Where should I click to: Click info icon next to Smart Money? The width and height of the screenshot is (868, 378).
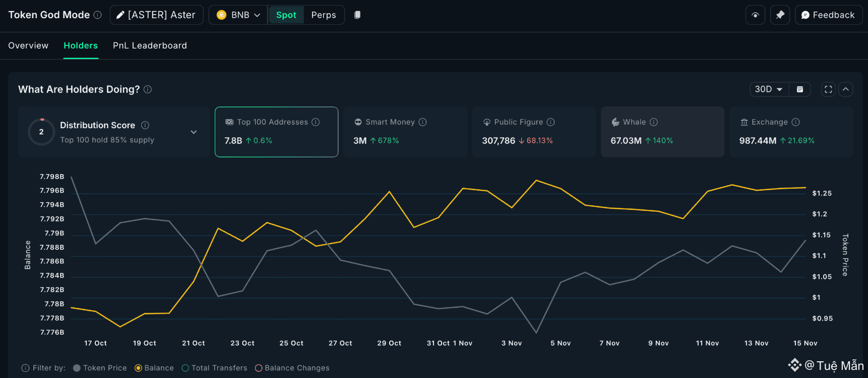[423, 122]
